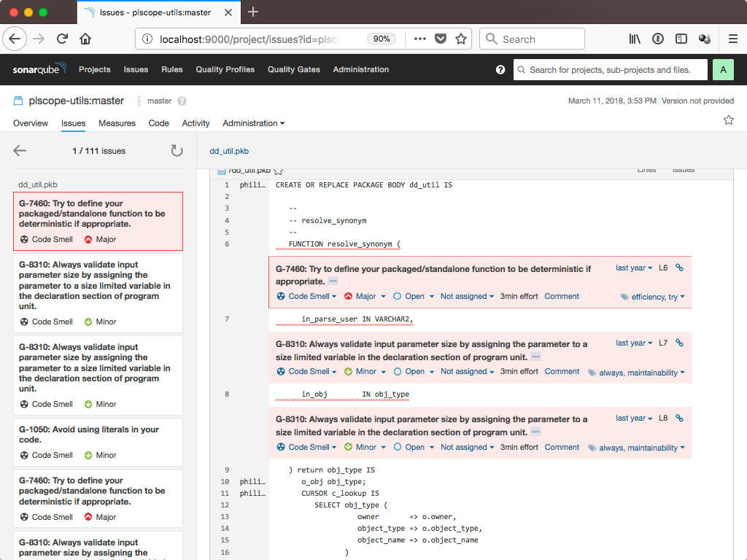Open Quality Profiles in top navigation
The width and height of the screenshot is (747, 560).
225,70
